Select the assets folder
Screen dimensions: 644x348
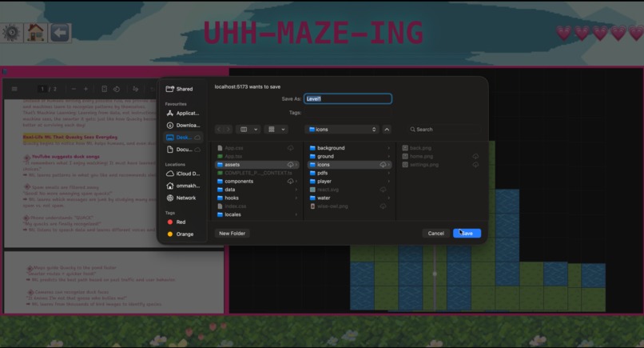coord(256,165)
